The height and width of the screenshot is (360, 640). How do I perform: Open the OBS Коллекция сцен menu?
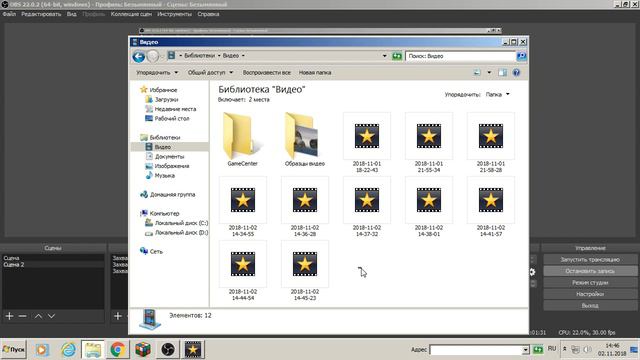click(x=131, y=14)
